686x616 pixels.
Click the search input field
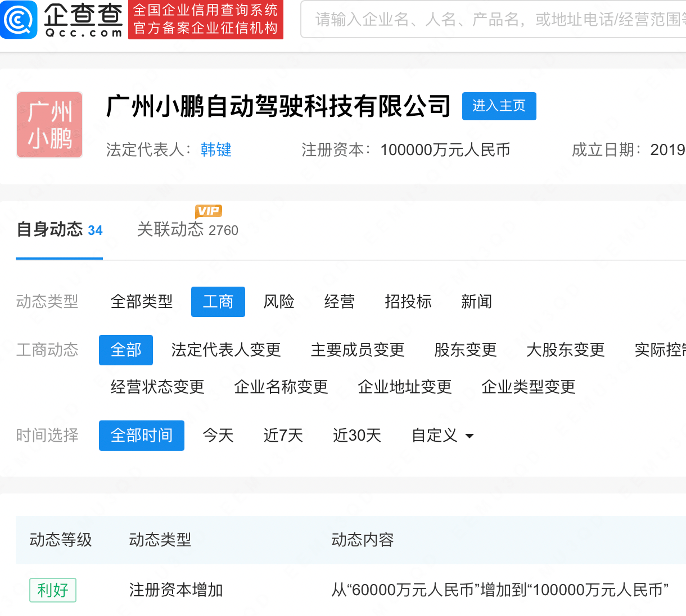point(495,20)
